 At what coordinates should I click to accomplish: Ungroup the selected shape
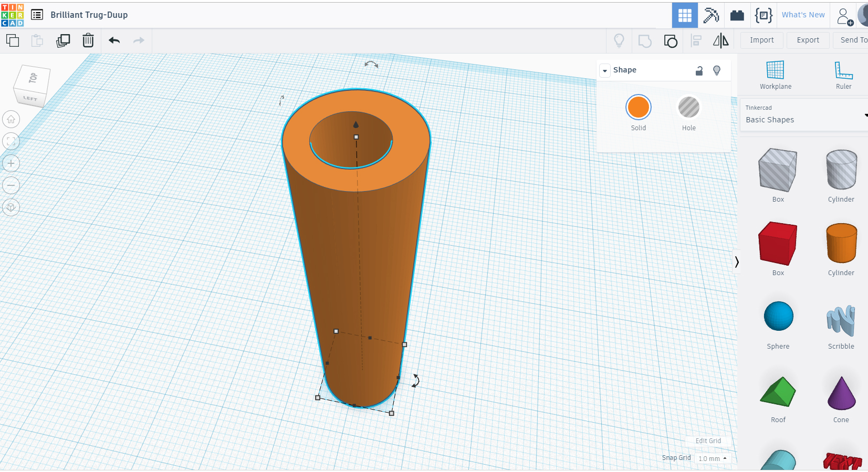[671, 40]
